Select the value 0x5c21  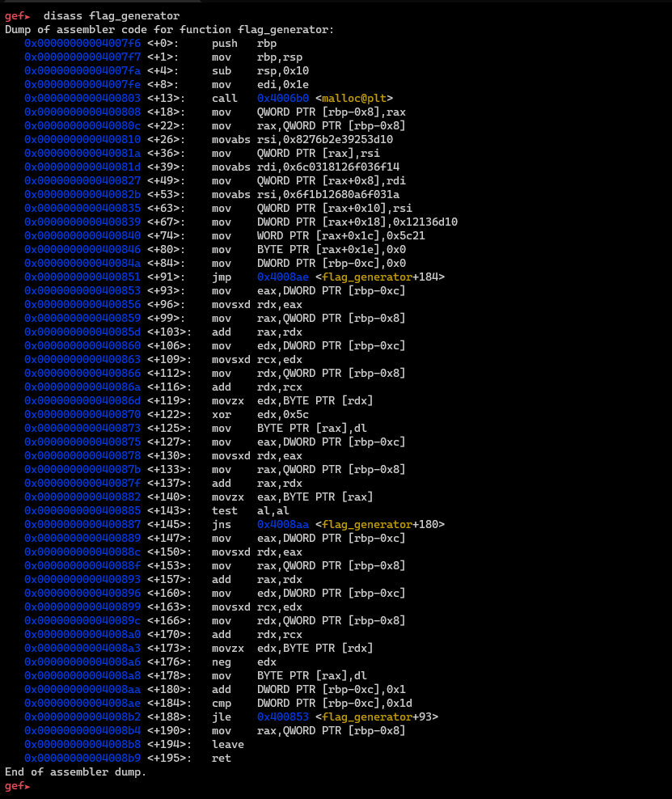pos(405,236)
